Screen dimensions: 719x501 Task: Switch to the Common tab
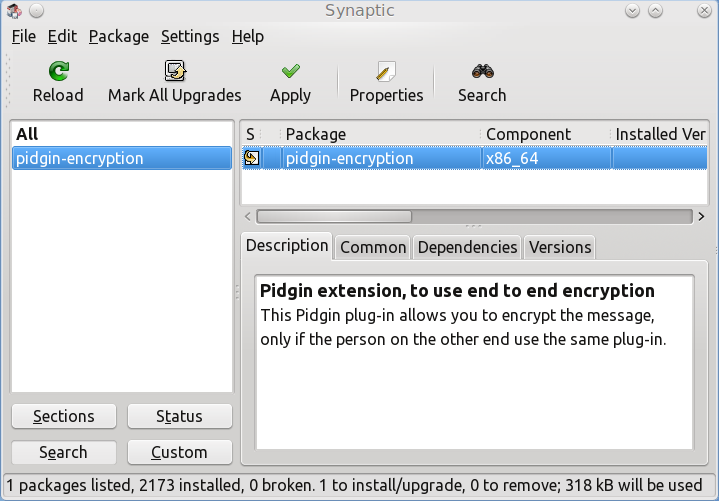click(373, 248)
